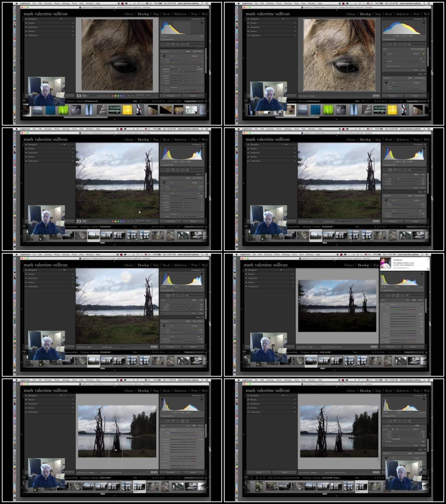Image resolution: width=446 pixels, height=504 pixels.
Task: Click Before/After view icon in dark horse-eye toolbar
Action: click(x=84, y=96)
